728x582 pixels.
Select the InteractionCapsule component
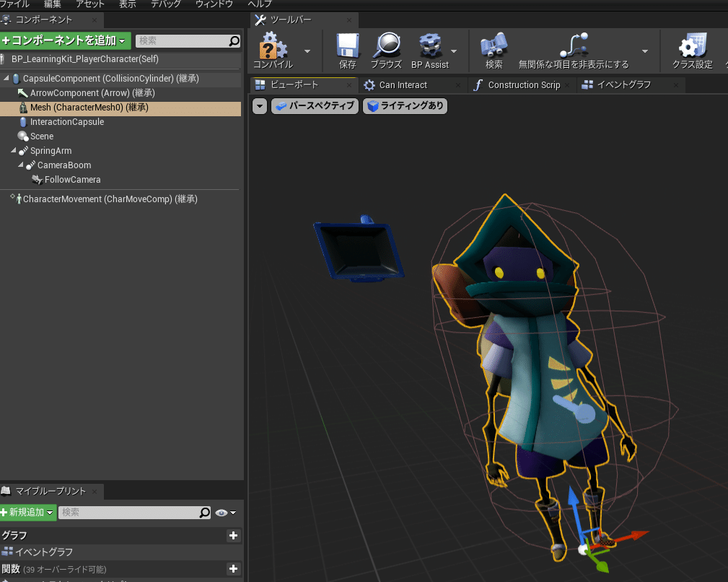(67, 122)
